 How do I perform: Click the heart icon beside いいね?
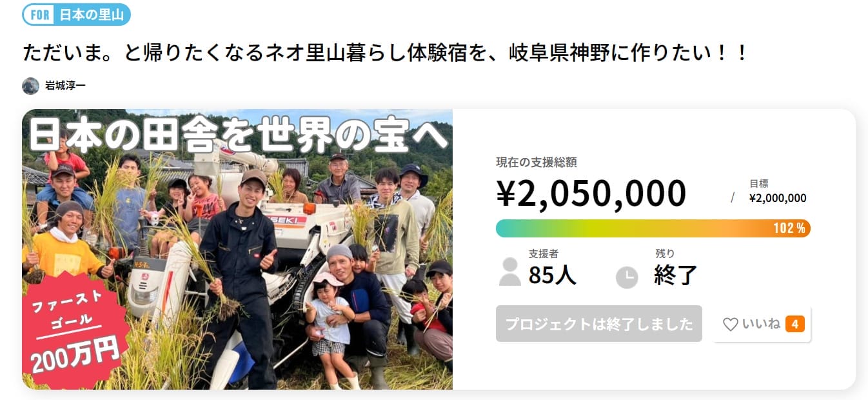[x=730, y=325]
